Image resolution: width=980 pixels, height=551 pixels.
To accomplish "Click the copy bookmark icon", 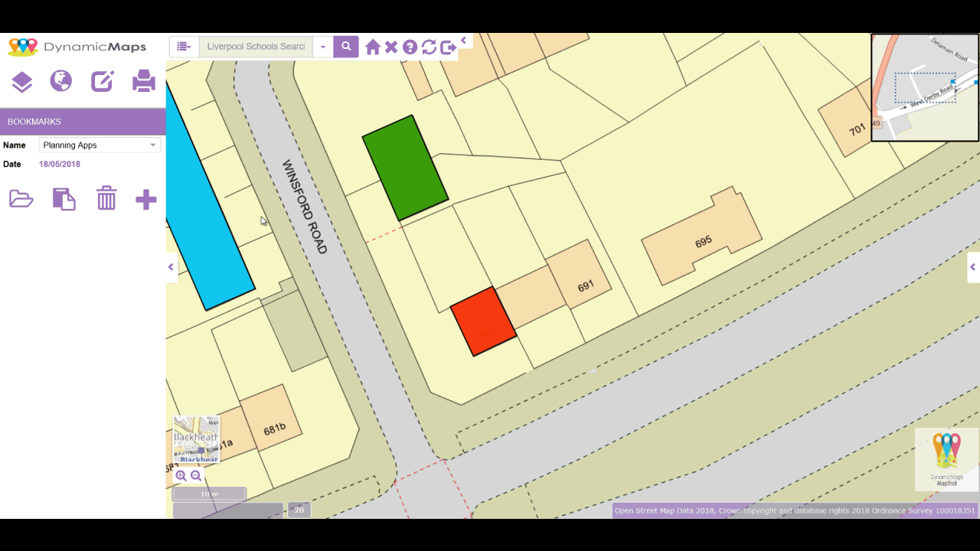I will [64, 199].
